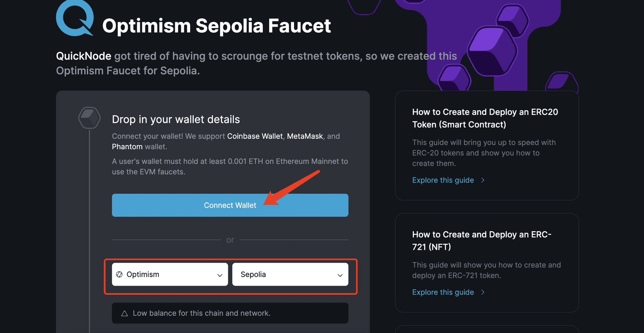Click the arrow icon after ERC-721 Explore this guide

(x=483, y=292)
